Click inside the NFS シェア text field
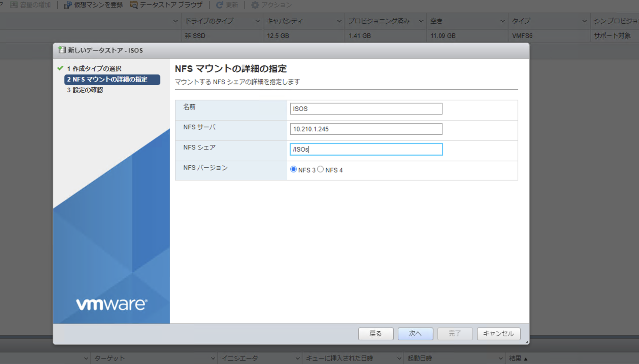Image resolution: width=639 pixels, height=364 pixels. tap(366, 149)
